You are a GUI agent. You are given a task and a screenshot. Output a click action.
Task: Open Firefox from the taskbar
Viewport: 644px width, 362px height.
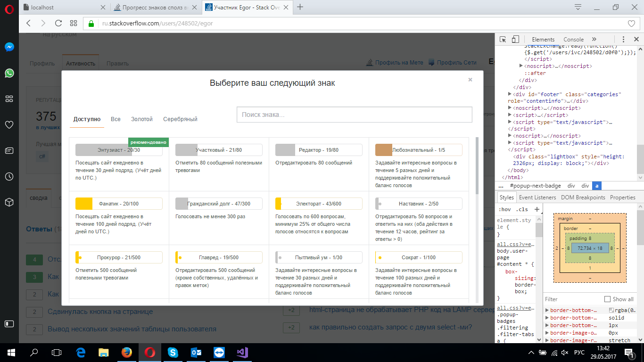tap(126, 352)
